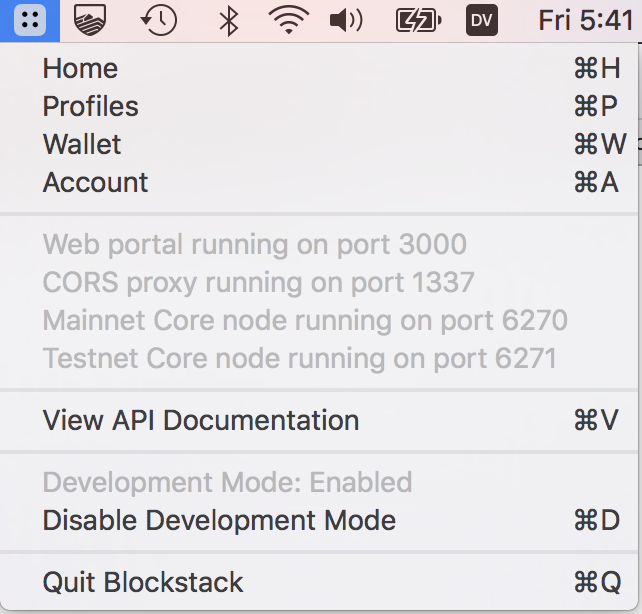Open the Bluetooth menu bar icon
Image resolution: width=642 pixels, height=614 pixels.
point(228,20)
